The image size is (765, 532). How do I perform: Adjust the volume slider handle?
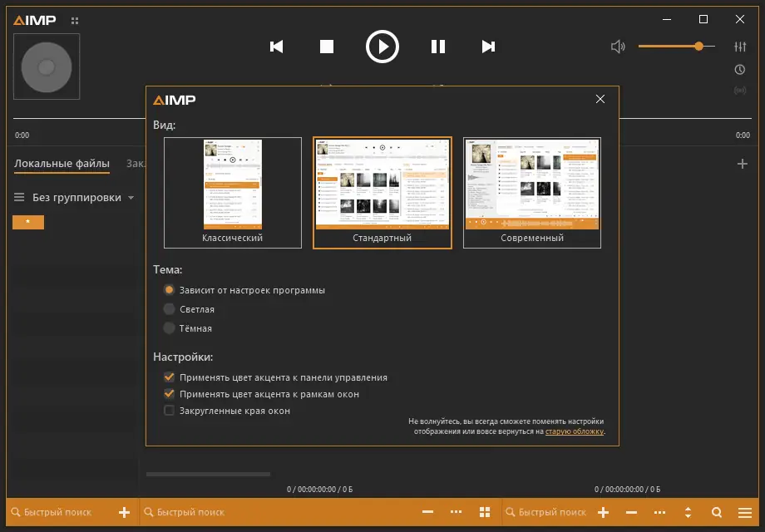click(698, 47)
